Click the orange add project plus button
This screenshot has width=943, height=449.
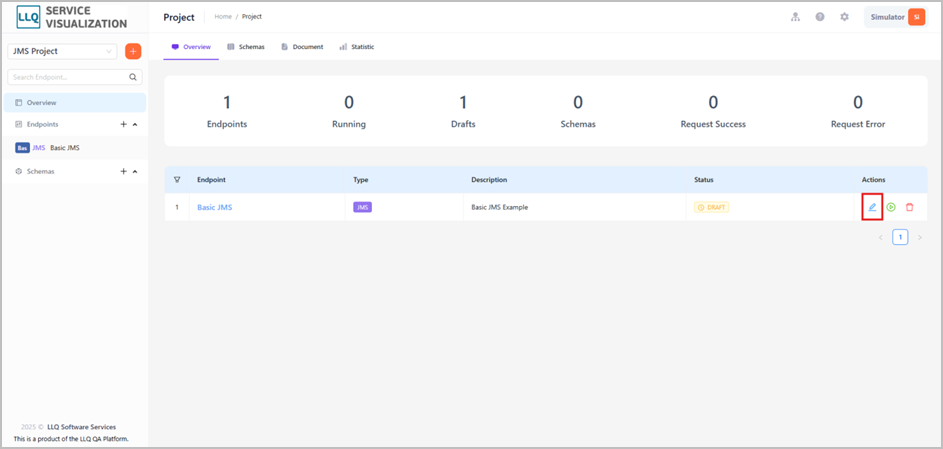(133, 51)
